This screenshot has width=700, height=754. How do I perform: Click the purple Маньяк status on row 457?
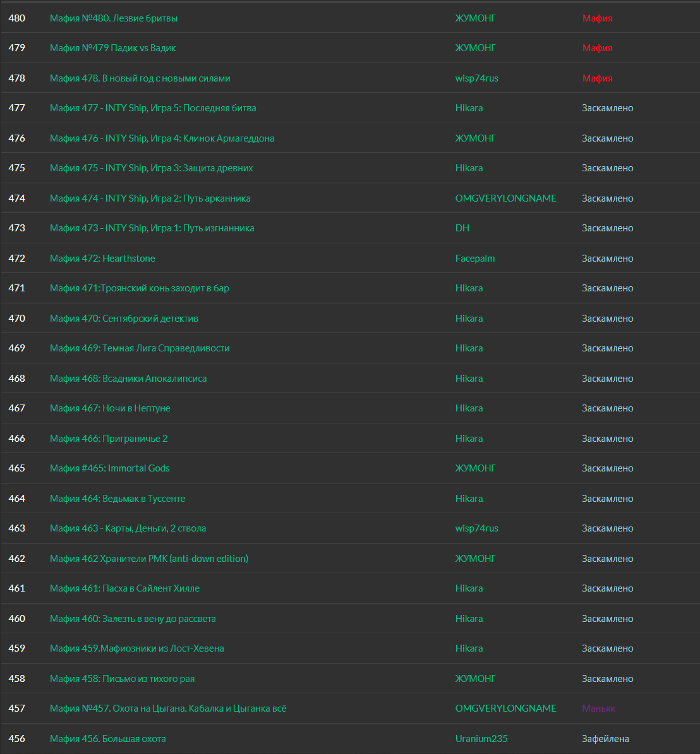coord(598,708)
